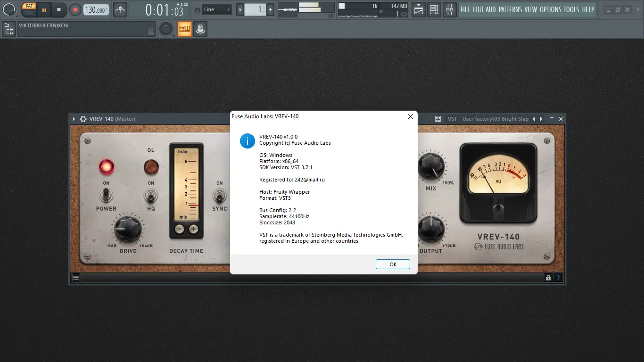Turn the OUTPUT knob
The image size is (644, 362).
coord(431,228)
